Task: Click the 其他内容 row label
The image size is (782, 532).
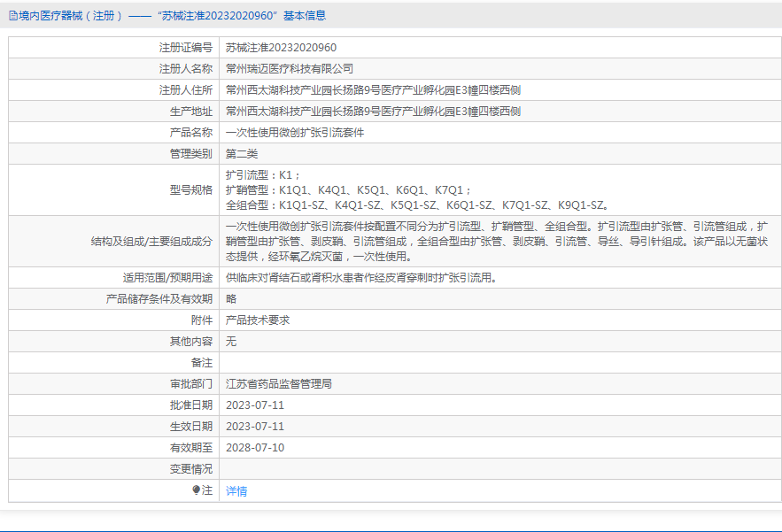Action: click(x=191, y=342)
